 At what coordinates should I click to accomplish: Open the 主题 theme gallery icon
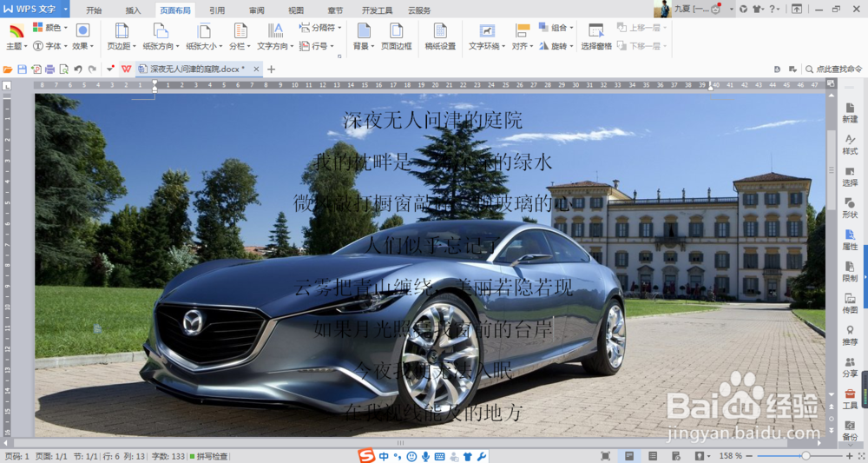(x=16, y=31)
